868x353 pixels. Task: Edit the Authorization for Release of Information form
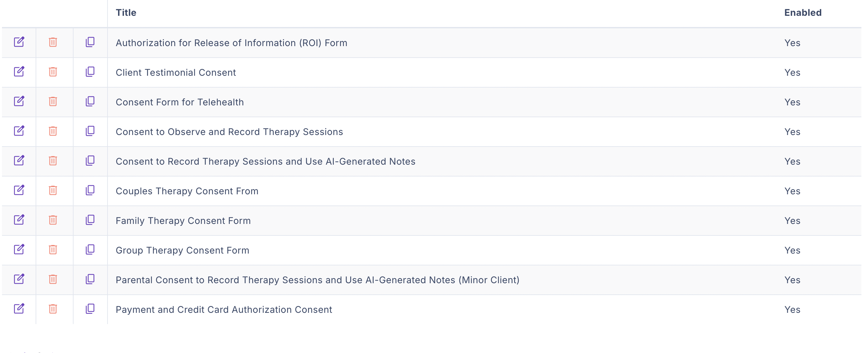[x=19, y=42]
